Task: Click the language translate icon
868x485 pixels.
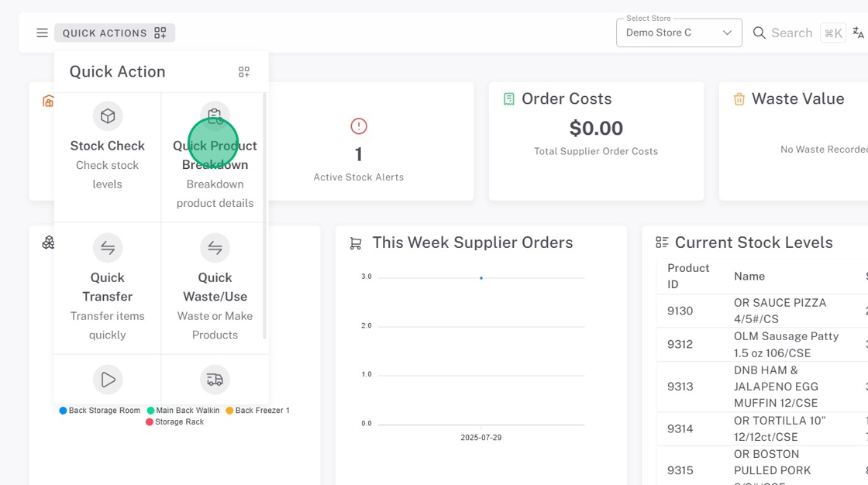Action: (x=858, y=33)
